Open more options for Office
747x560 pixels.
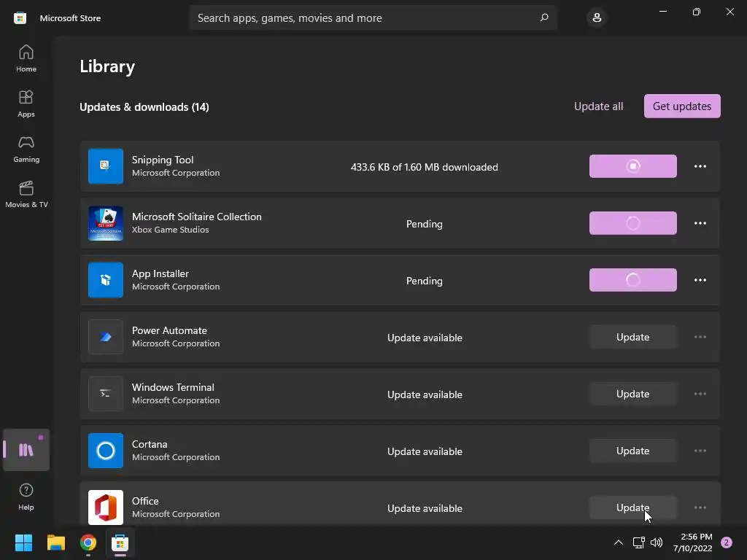(x=700, y=507)
